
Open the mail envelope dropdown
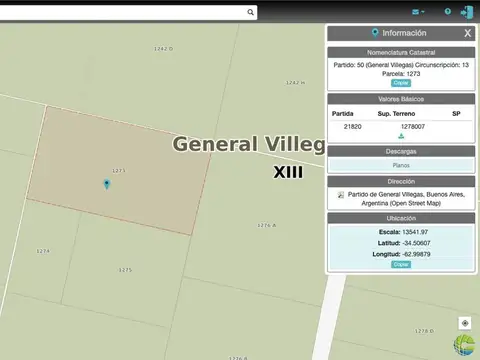[x=418, y=12]
